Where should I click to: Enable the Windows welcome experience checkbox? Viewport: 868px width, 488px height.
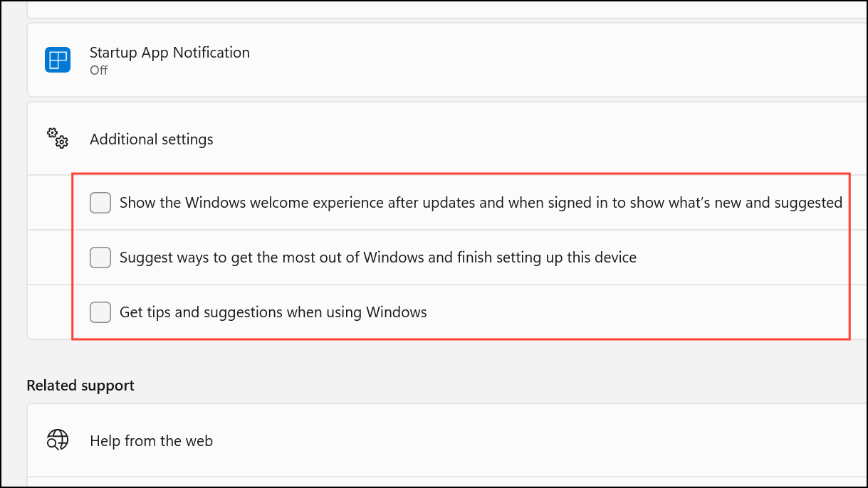coord(100,203)
